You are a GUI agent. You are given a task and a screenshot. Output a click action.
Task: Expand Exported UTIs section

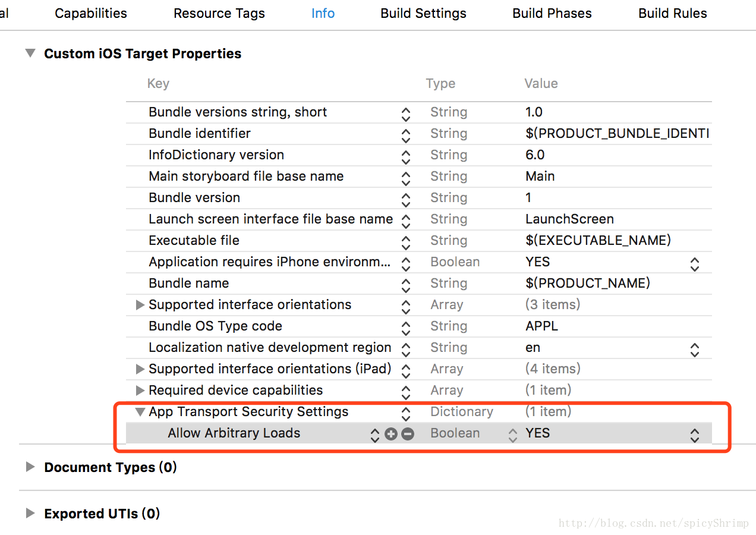pos(30,513)
